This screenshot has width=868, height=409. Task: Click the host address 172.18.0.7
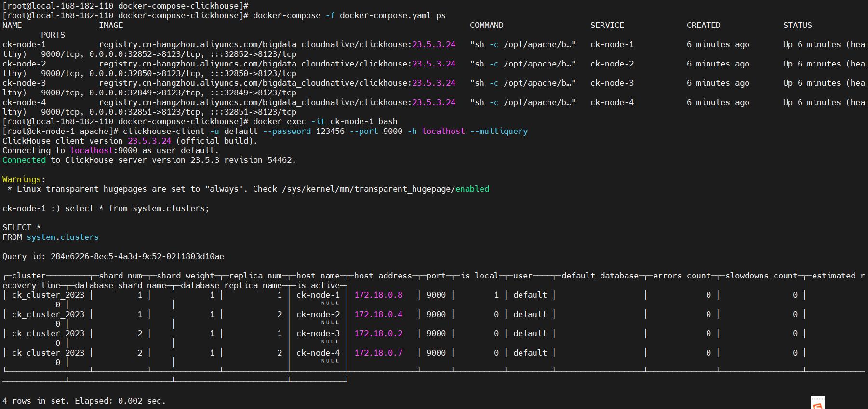[x=378, y=353]
